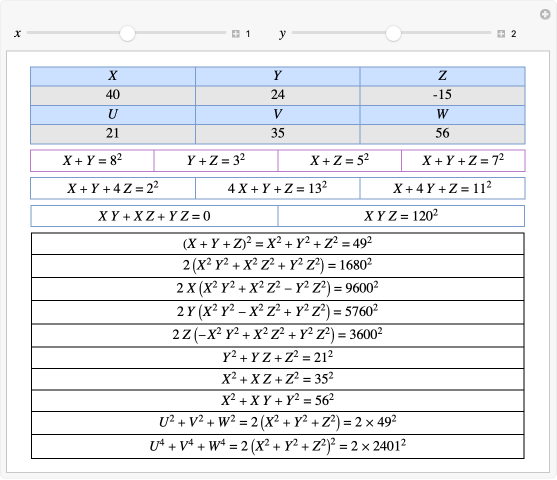
Task: Click the Y + Z = 3² cell
Action: click(x=216, y=161)
